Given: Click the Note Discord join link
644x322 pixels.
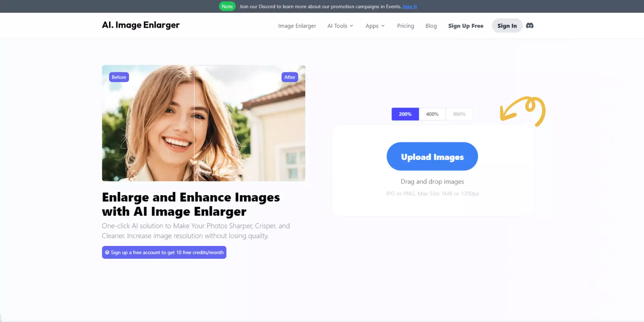Looking at the screenshot, I should (x=409, y=6).
